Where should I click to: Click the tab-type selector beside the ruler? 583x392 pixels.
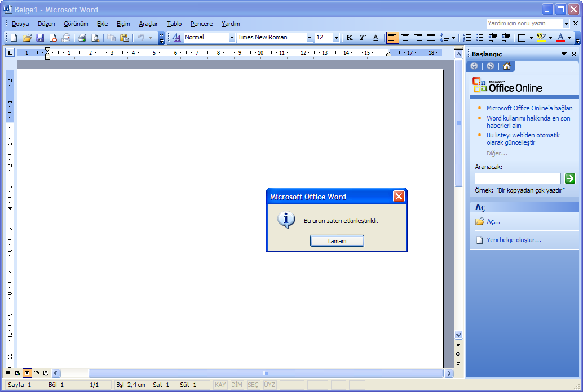pos(10,53)
